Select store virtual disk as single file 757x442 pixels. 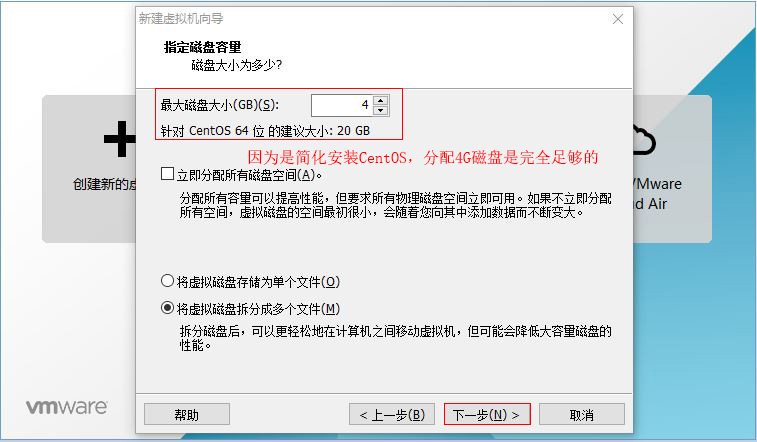point(168,281)
